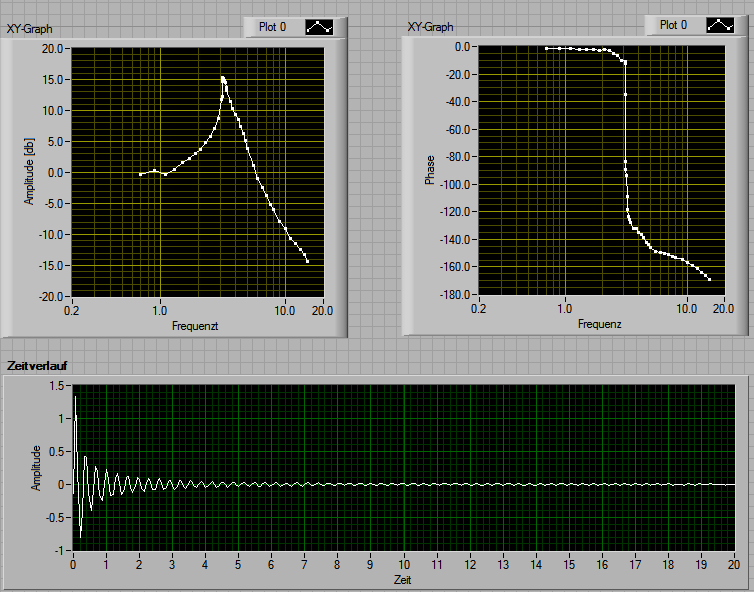Click the XY-Graph title above the phase graph
This screenshot has width=754, height=592.
tap(430, 27)
